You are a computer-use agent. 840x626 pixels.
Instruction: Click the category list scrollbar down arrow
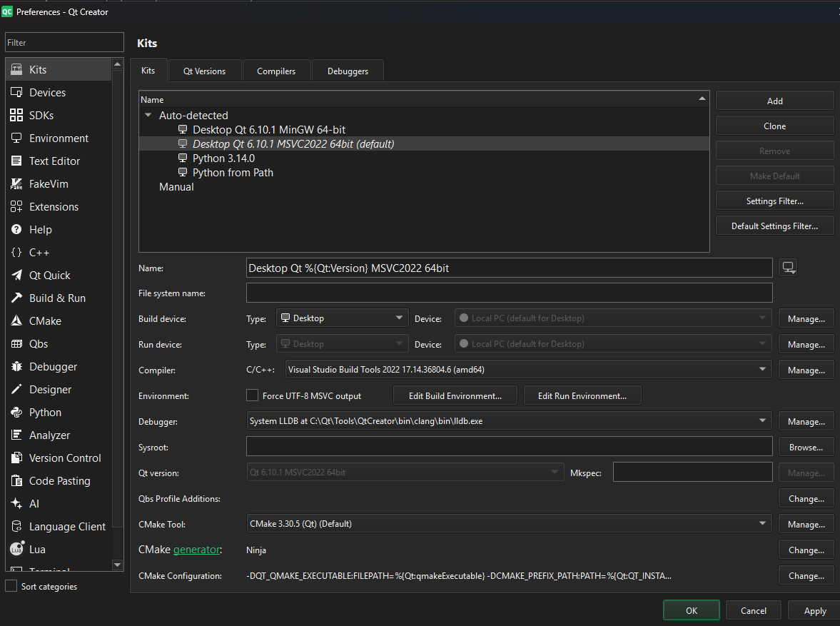118,565
